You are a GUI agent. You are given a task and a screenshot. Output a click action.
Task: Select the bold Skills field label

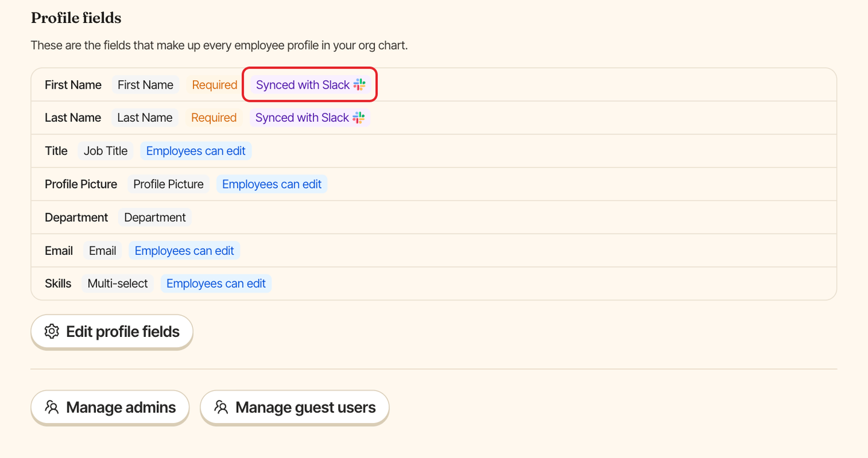58,283
